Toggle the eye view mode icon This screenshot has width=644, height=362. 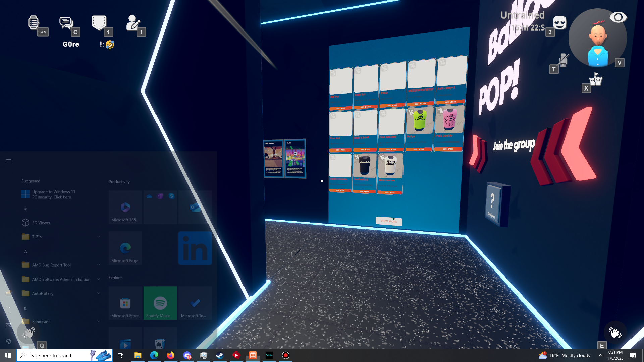pos(618,17)
